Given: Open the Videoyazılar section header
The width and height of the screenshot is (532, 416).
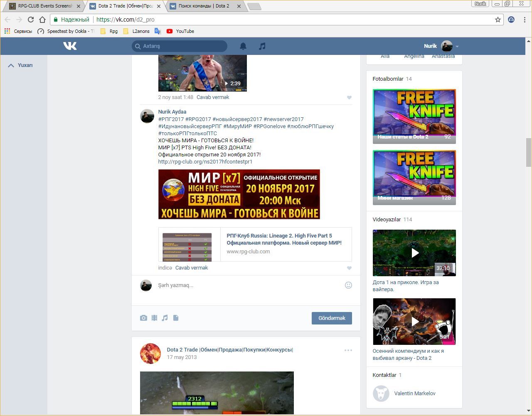Looking at the screenshot, I should pyautogui.click(x=387, y=220).
